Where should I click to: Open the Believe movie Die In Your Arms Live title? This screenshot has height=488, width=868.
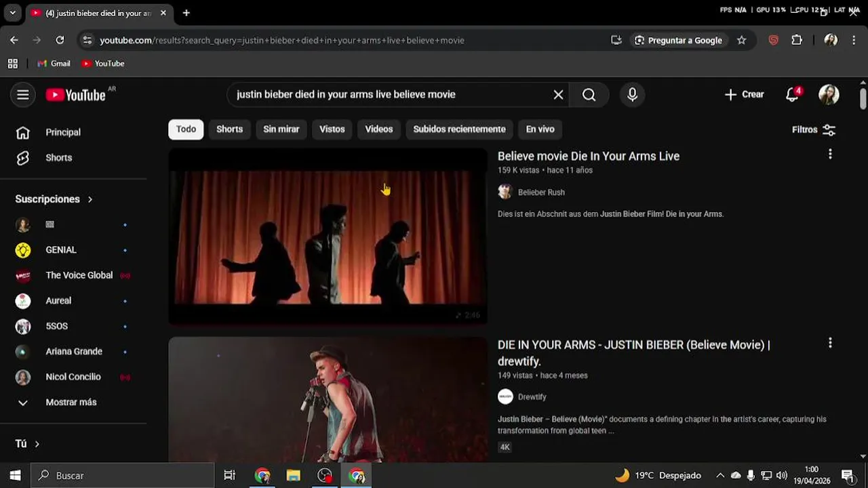(589, 157)
